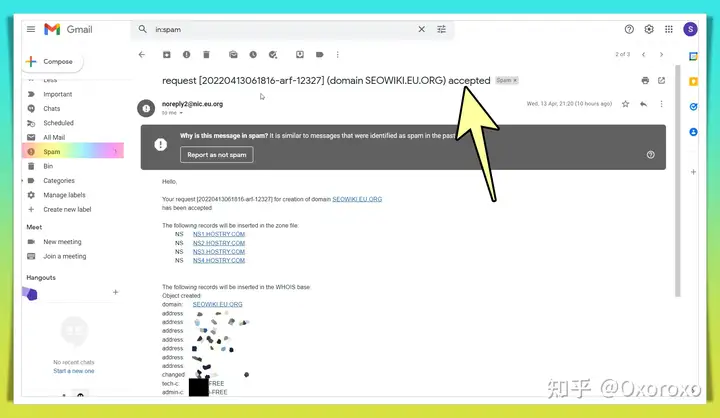720x418 pixels.
Task: Clear the in:spam search query
Action: (x=422, y=29)
